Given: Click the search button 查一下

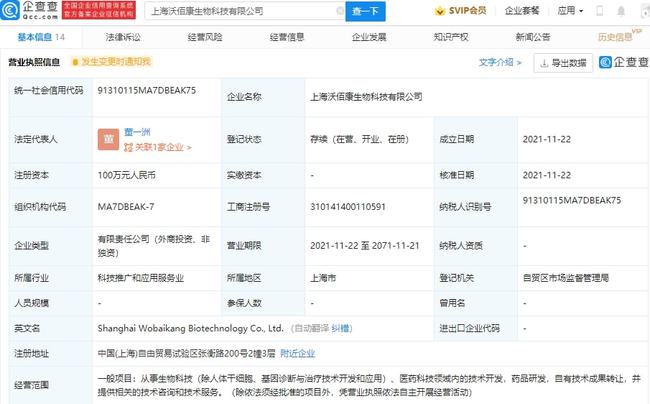Looking at the screenshot, I should (x=365, y=11).
